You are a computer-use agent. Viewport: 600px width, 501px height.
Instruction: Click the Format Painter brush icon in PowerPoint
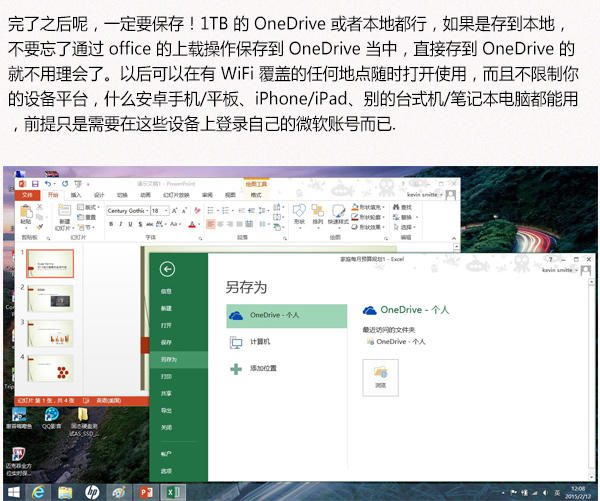pyautogui.click(x=39, y=227)
